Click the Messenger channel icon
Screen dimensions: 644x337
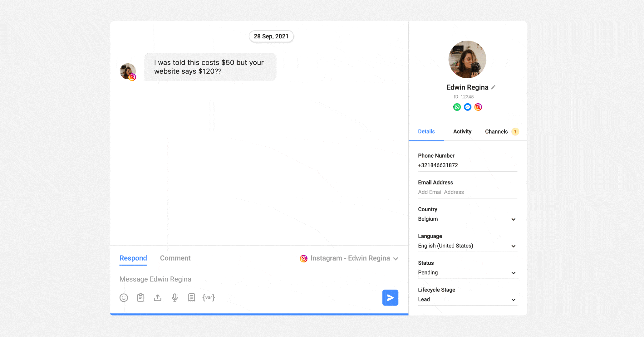tap(467, 107)
